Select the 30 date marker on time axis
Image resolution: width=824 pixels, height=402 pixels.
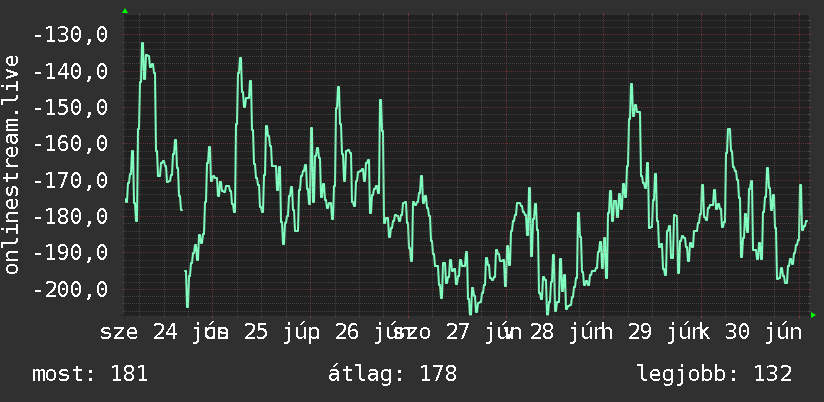click(737, 332)
